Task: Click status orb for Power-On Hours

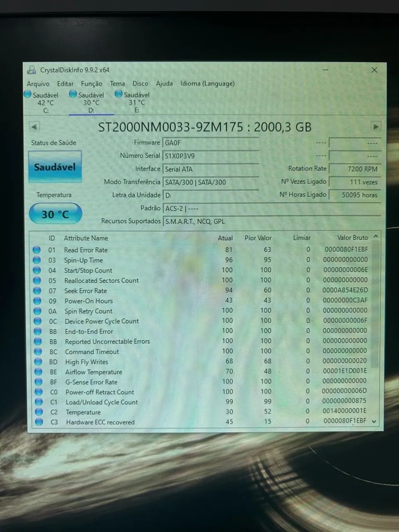Action: 37,300
